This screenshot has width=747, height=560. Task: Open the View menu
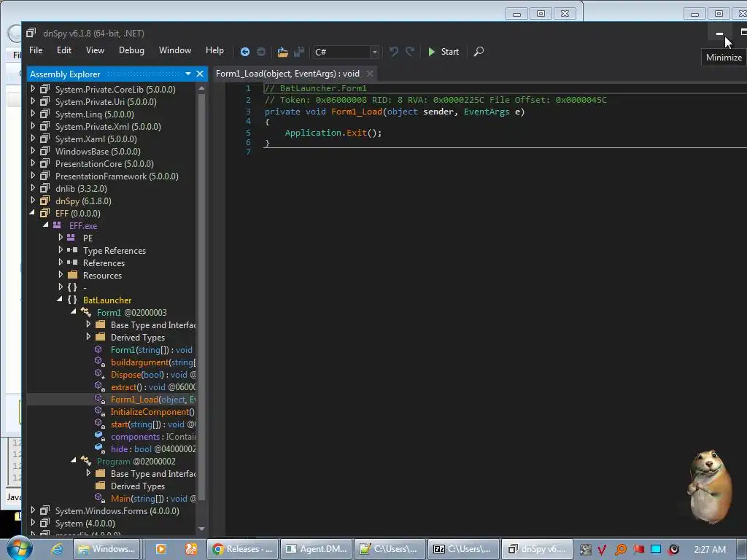pyautogui.click(x=95, y=50)
